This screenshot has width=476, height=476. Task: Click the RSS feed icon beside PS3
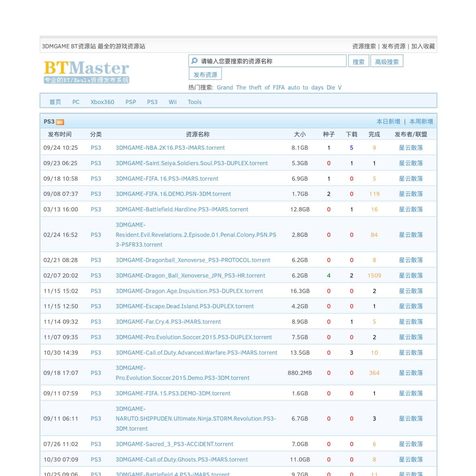point(60,122)
